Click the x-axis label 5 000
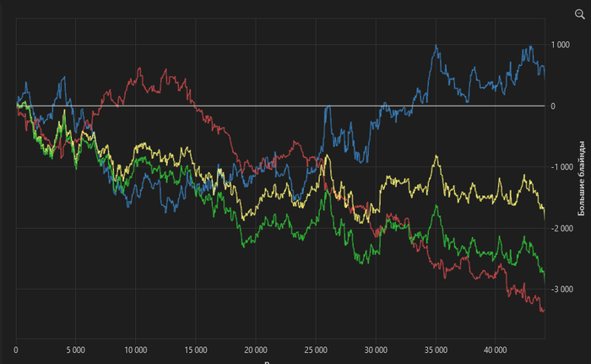591x364 pixels. click(x=76, y=350)
